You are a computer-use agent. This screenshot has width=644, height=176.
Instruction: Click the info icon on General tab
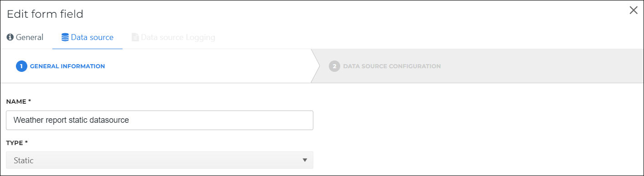coord(10,37)
